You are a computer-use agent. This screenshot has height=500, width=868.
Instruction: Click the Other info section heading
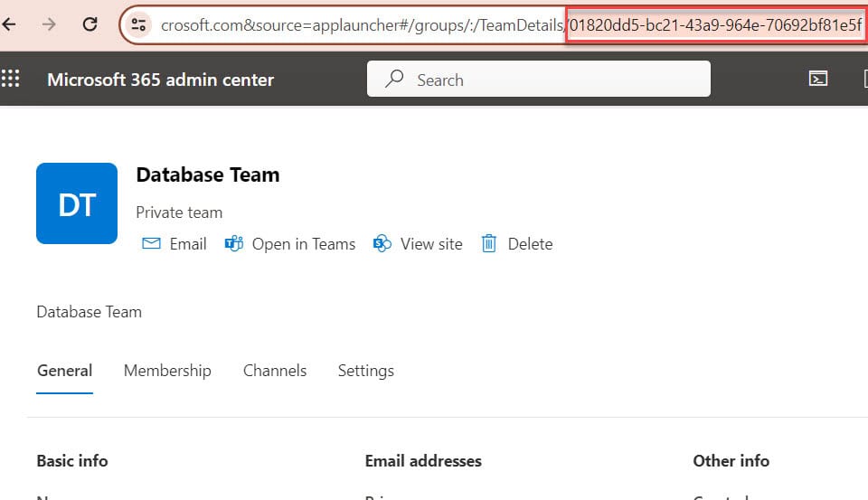point(731,461)
